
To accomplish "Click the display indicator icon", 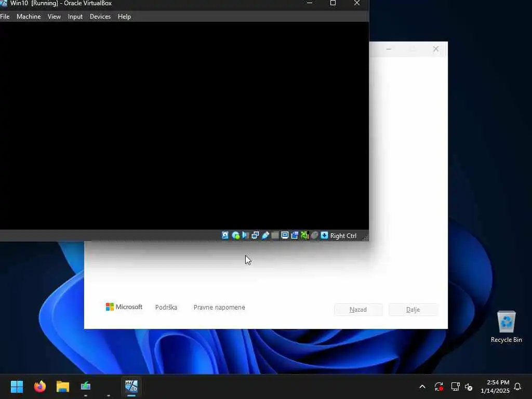I will pos(285,235).
